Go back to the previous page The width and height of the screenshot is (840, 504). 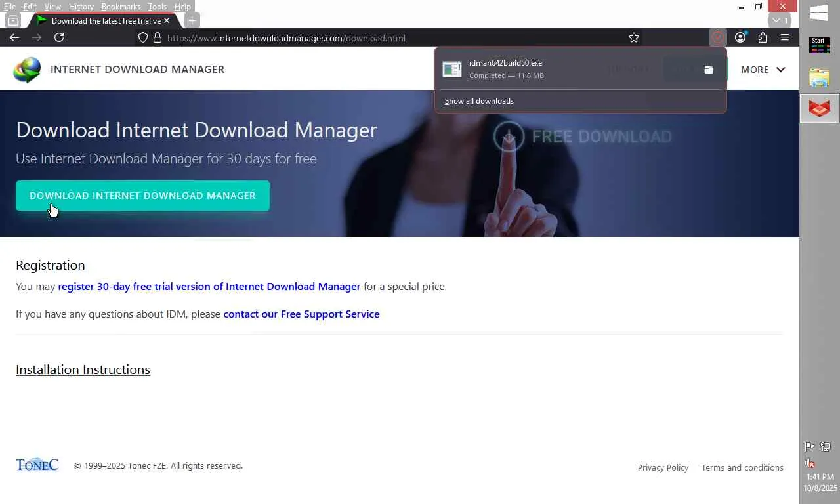pyautogui.click(x=14, y=37)
